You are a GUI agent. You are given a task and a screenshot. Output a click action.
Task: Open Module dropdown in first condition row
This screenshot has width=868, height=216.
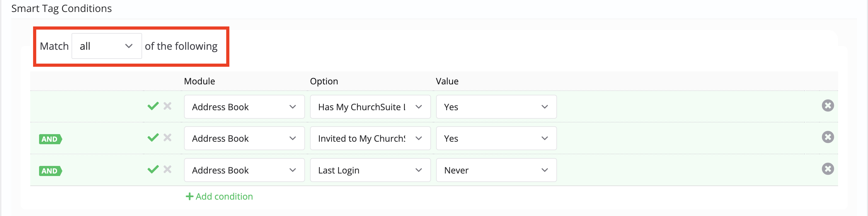coord(244,107)
